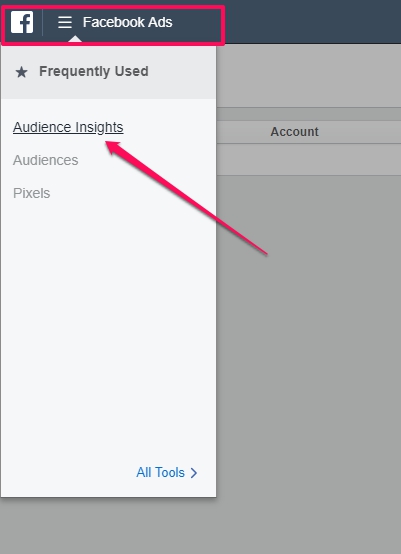The height and width of the screenshot is (554, 401).
Task: Click the table row beneath Account header
Action: click(x=308, y=159)
